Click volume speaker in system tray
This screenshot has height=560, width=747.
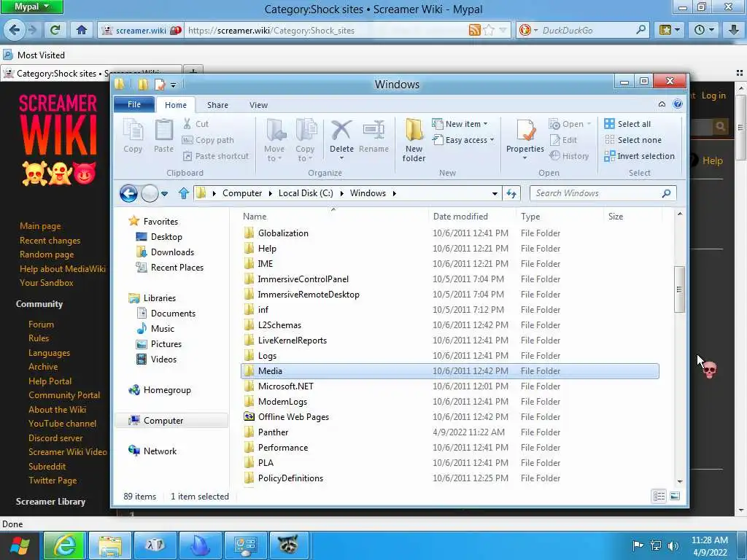(x=673, y=545)
